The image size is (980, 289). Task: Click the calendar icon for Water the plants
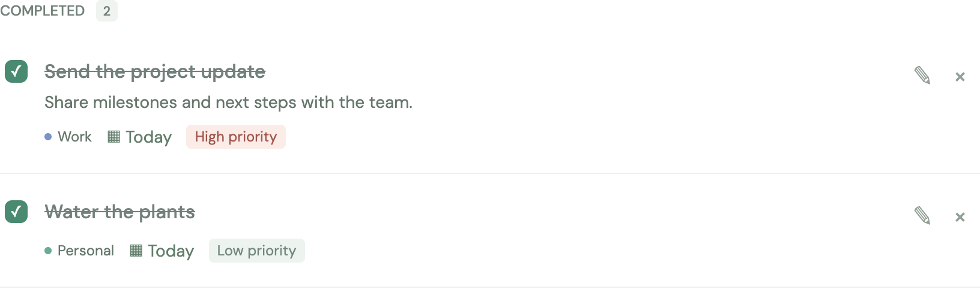pos(136,251)
